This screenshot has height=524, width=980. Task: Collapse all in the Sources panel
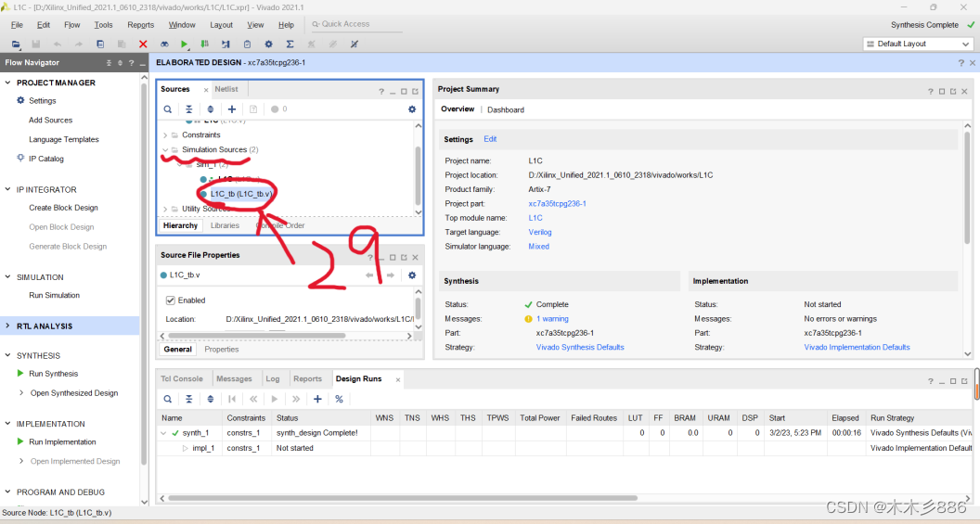point(188,109)
